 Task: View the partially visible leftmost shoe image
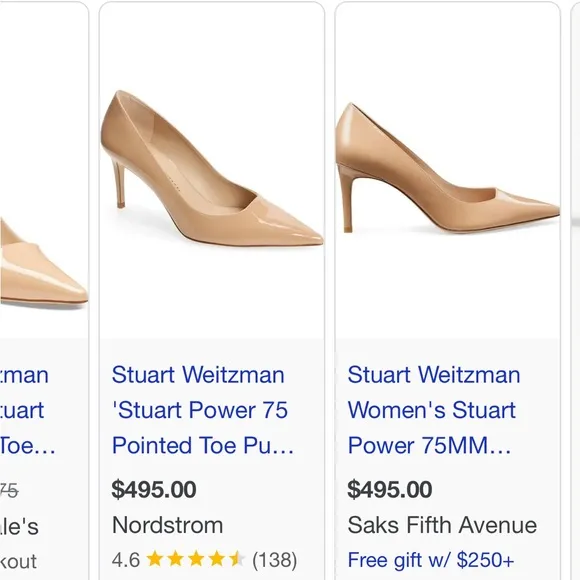pyautogui.click(x=44, y=263)
